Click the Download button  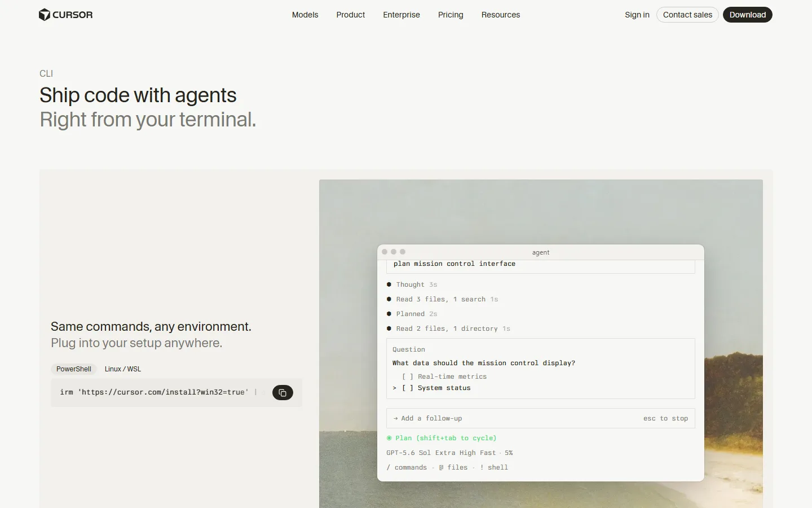(748, 15)
